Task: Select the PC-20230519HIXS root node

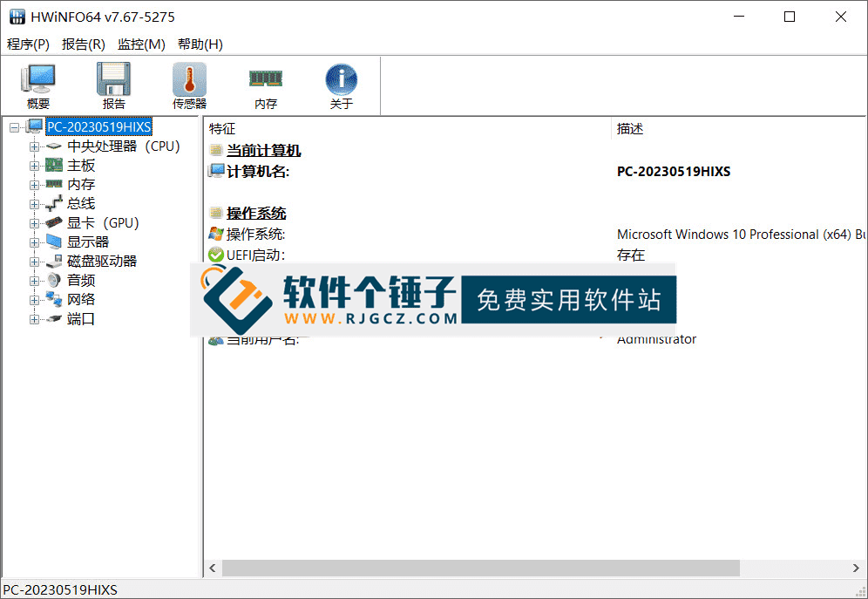Action: pos(98,126)
